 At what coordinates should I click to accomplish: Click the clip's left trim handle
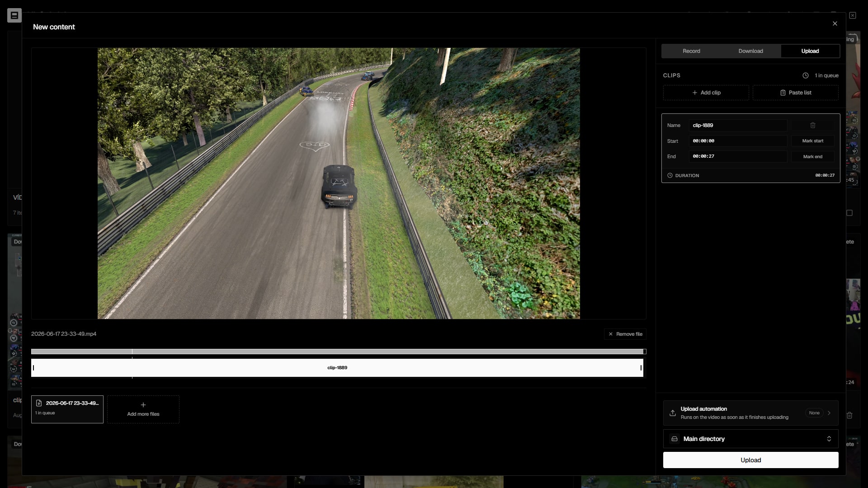coord(33,368)
